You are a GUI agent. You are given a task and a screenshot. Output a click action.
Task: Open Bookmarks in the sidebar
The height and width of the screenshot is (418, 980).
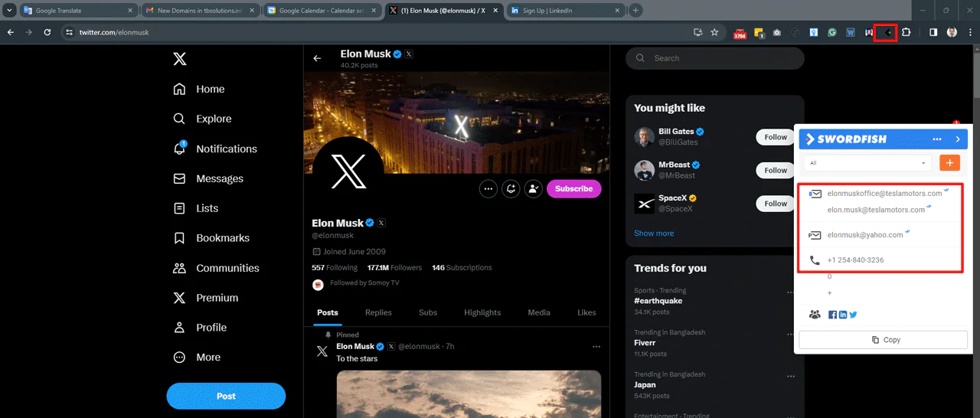211,238
